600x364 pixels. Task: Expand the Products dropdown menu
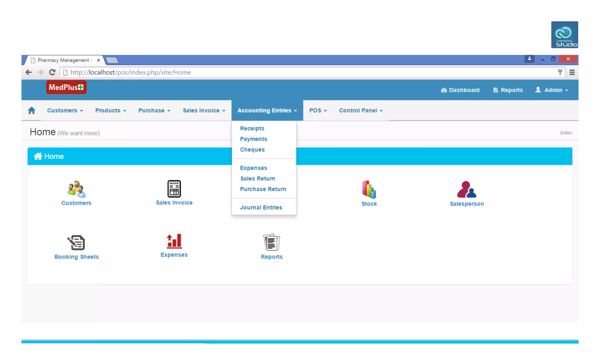click(x=110, y=110)
